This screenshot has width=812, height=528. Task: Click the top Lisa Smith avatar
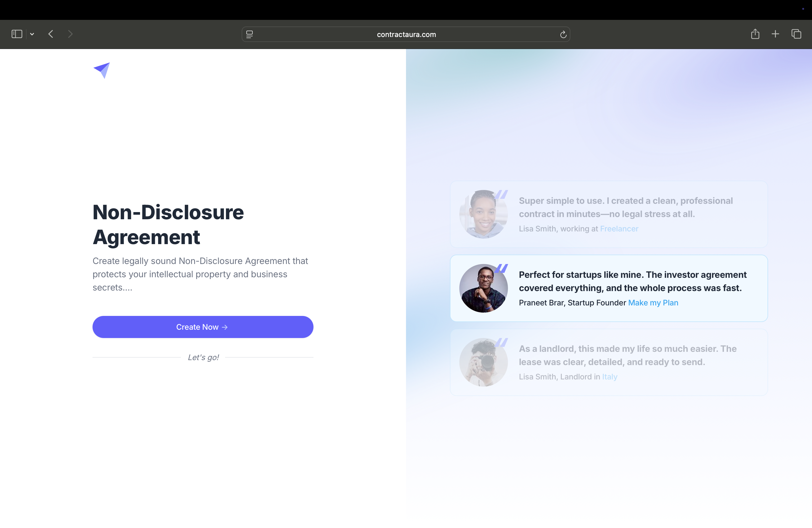point(483,215)
